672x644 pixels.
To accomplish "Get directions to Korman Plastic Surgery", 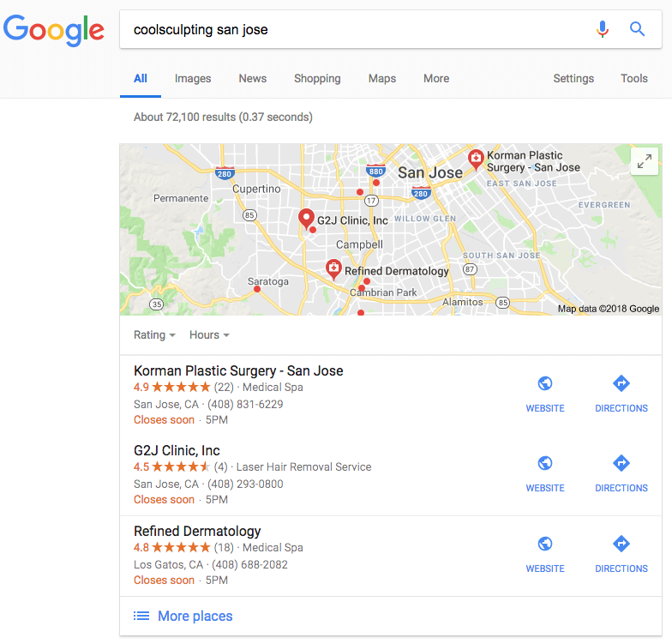I will (621, 383).
